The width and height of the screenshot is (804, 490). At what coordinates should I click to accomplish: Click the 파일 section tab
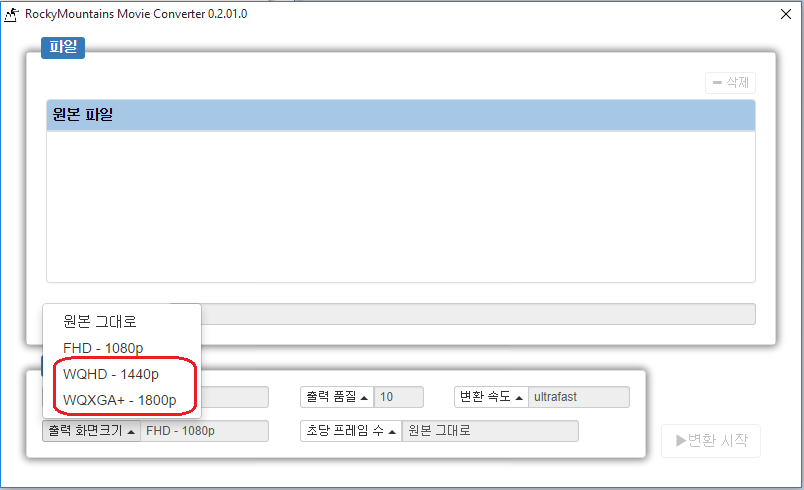[62, 47]
